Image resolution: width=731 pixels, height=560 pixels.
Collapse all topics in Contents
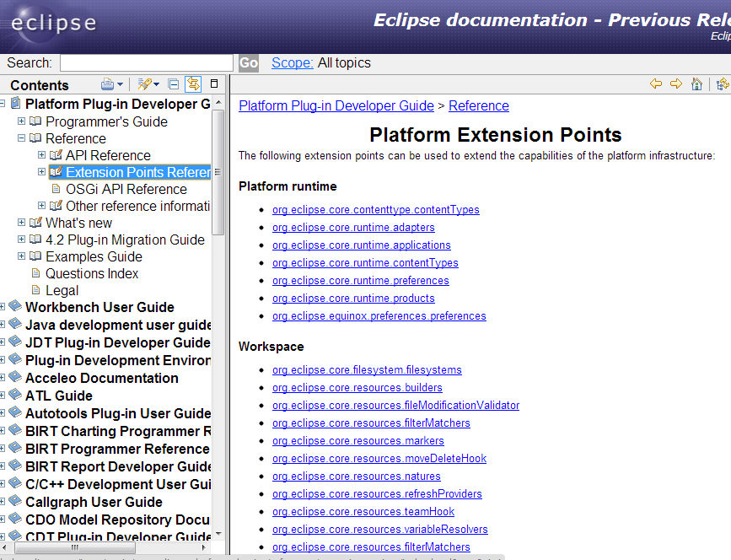pos(174,84)
